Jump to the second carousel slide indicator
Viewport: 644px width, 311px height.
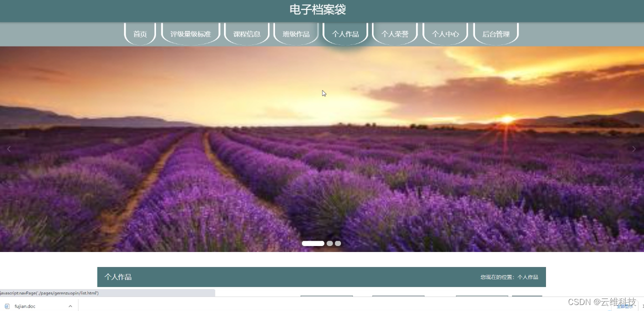coord(330,243)
